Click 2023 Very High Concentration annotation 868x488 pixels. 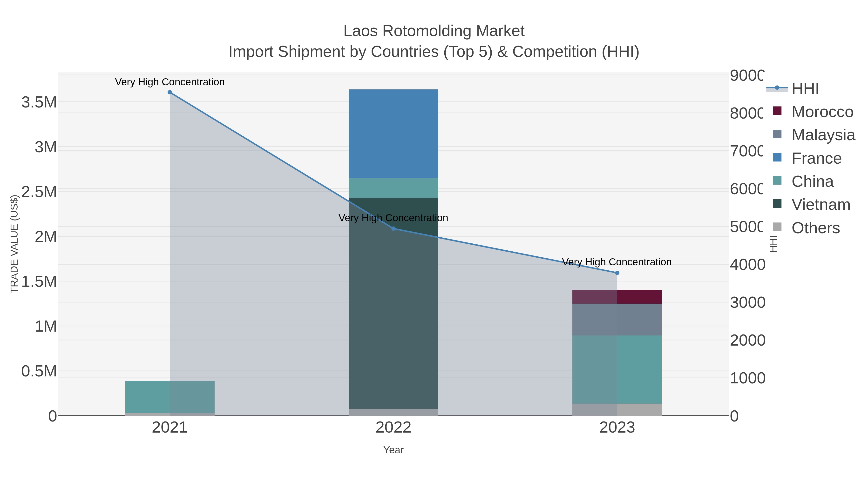tap(617, 262)
